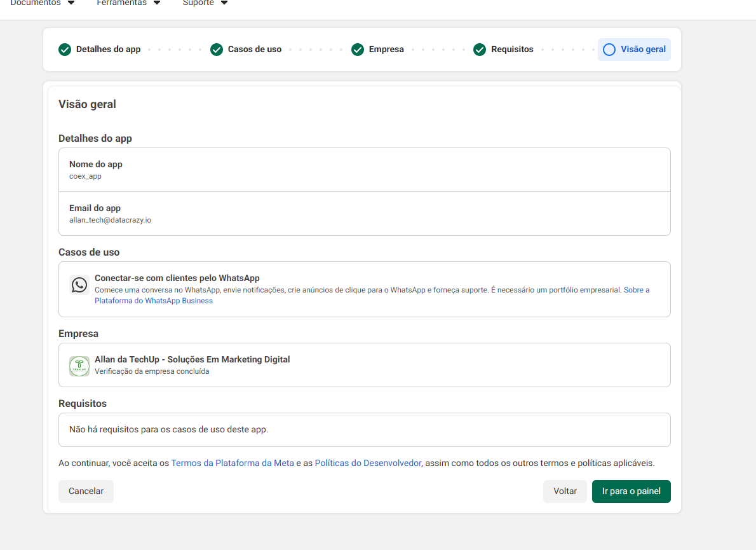Go to the Empresa step

(377, 49)
